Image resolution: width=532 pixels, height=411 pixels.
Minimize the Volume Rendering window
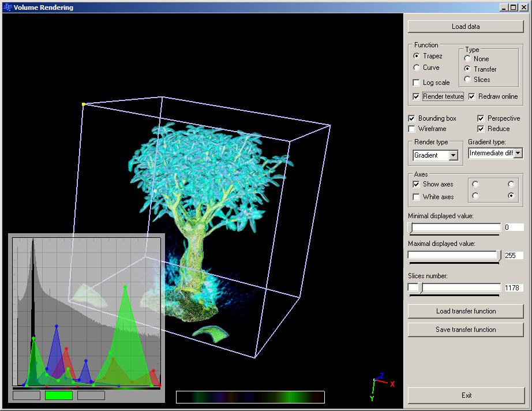pyautogui.click(x=504, y=7)
